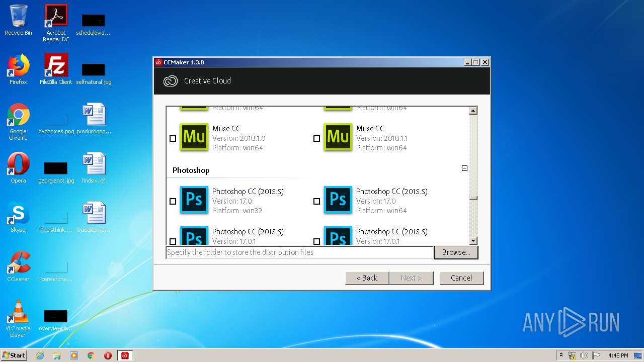The width and height of the screenshot is (644, 362).
Task: Click the Creative Cloud logo icon
Action: tap(171, 81)
